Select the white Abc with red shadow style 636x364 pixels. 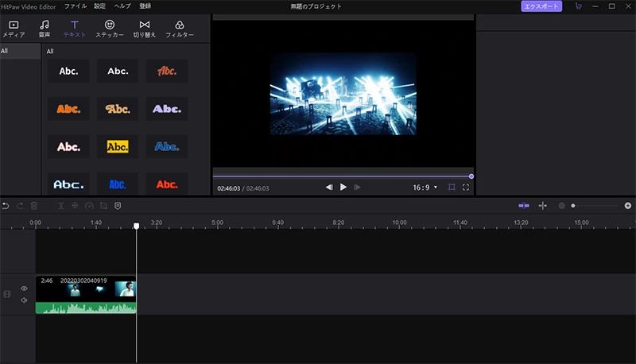pyautogui.click(x=68, y=146)
